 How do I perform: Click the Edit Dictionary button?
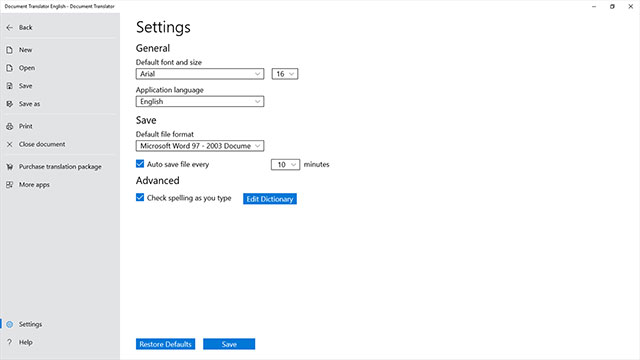[270, 199]
